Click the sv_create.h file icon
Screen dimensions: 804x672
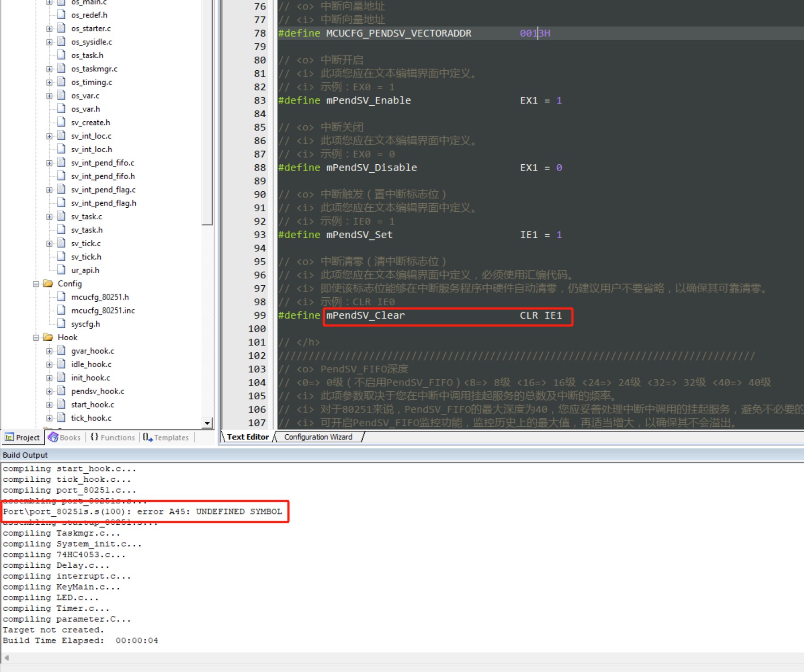tap(61, 122)
